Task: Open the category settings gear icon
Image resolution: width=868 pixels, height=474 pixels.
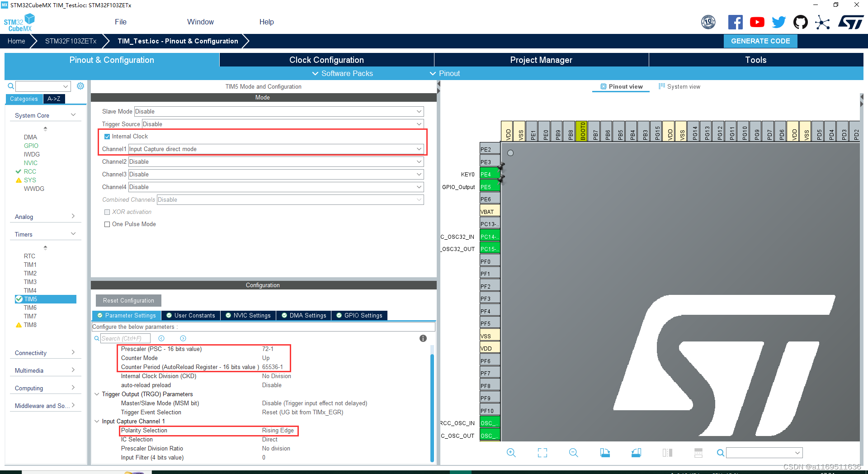Action: click(80, 86)
